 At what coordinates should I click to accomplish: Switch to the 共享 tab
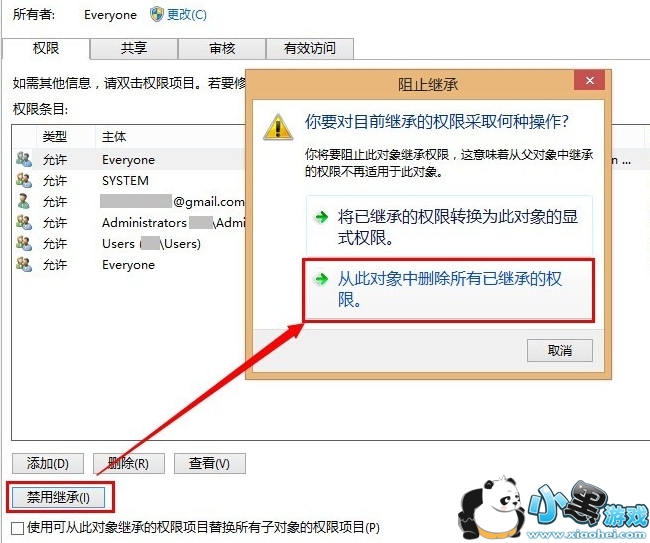pos(134,48)
